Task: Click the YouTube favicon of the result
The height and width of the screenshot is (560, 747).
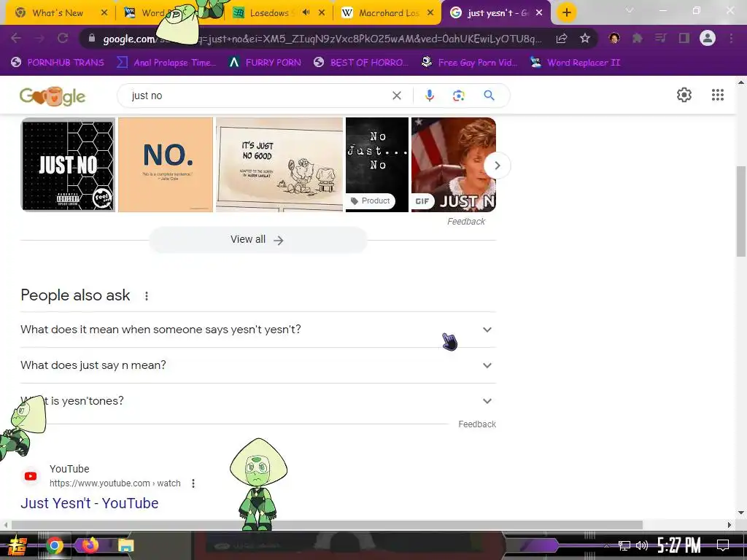Action: pyautogui.click(x=31, y=476)
